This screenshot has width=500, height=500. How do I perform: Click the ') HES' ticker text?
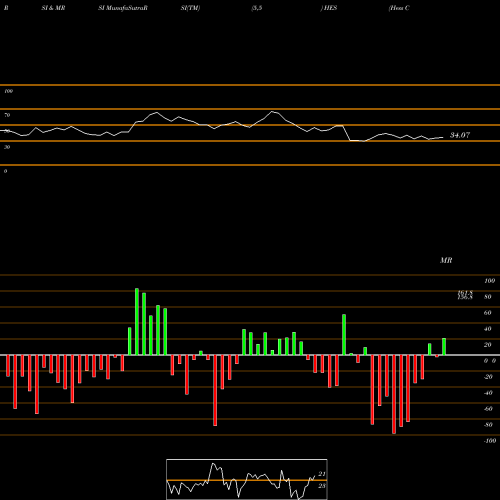click(329, 8)
